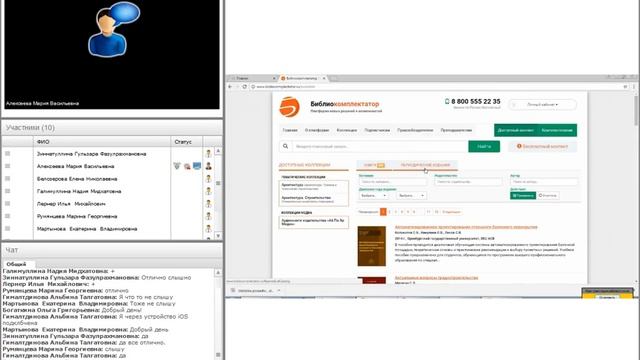
Task: Click the Статус column header
Action: click(187, 142)
